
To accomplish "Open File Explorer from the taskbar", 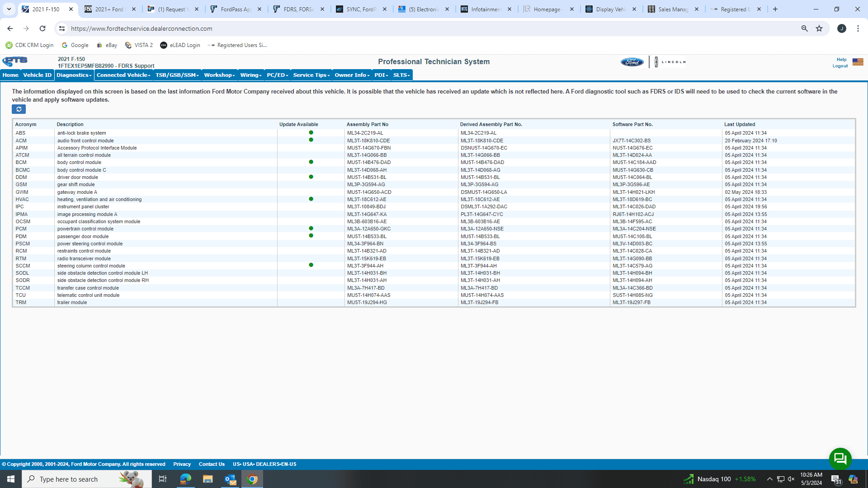I will [x=208, y=479].
